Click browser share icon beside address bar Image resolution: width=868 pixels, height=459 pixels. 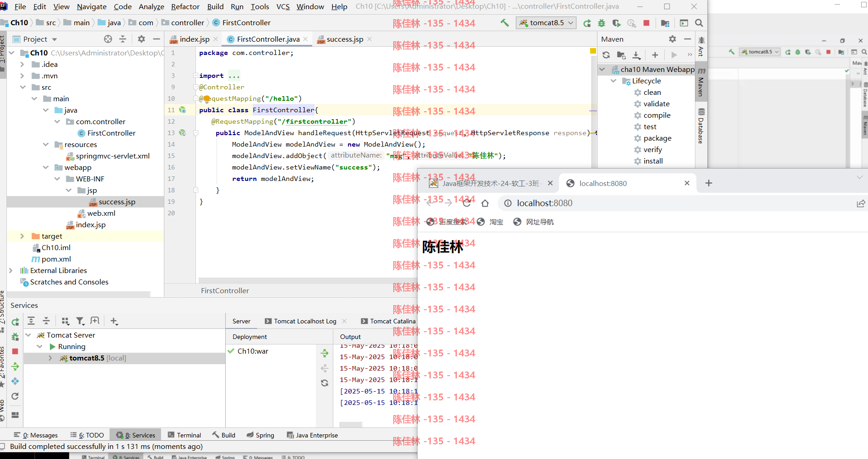(x=861, y=203)
